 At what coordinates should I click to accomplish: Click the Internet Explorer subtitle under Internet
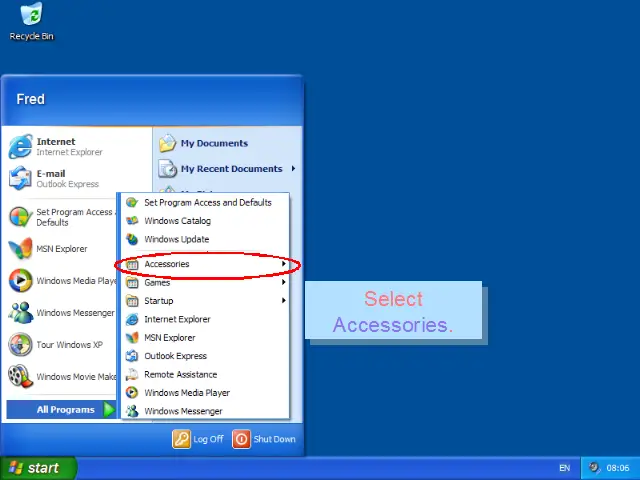tap(69, 152)
